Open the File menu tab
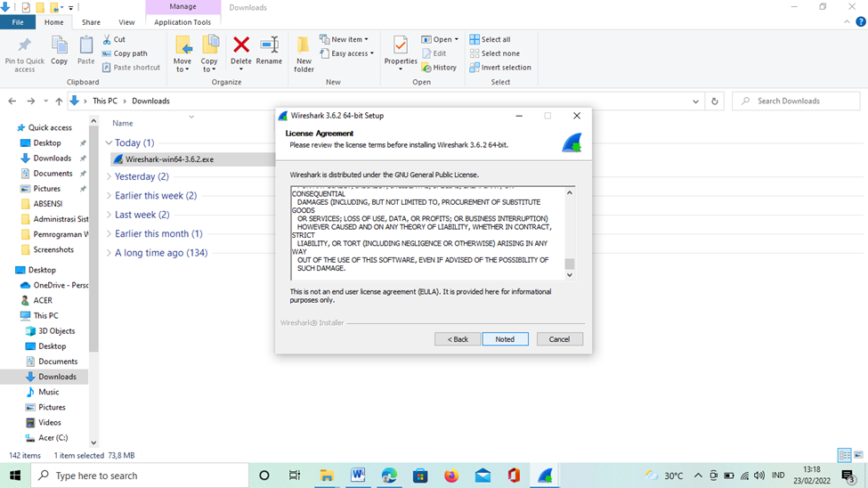868x488 pixels. point(18,22)
